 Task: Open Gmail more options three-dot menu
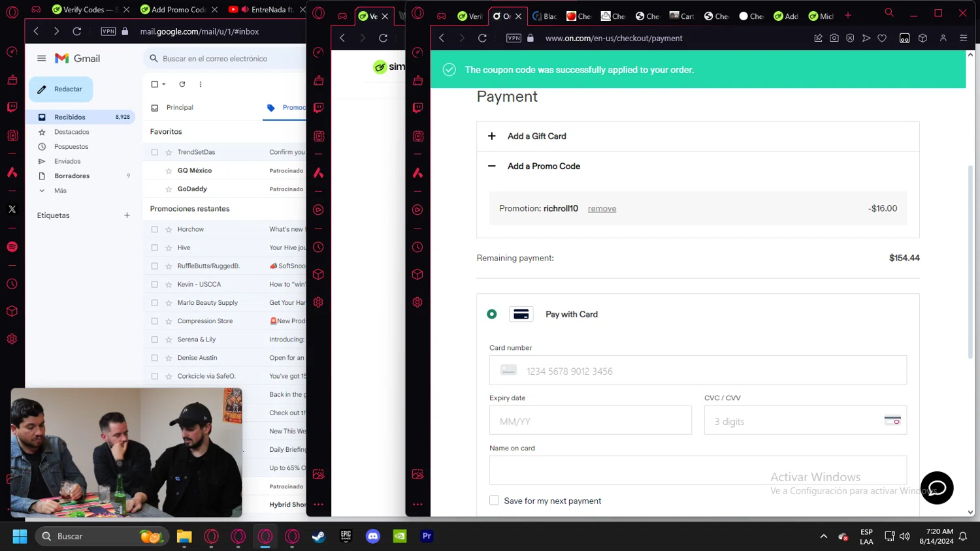[201, 84]
